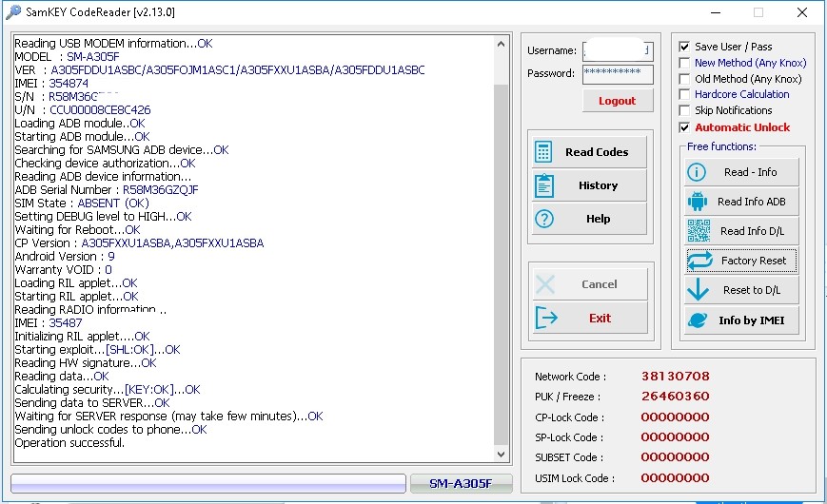This screenshot has width=827, height=504.
Task: Click the CP-Lock Code value 00000000
Action: 675,417
